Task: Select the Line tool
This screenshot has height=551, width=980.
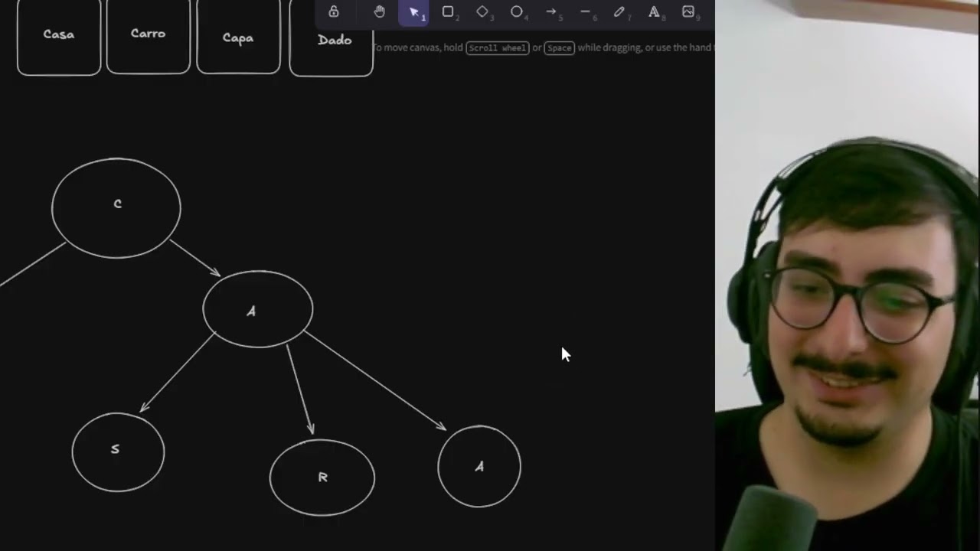Action: 586,11
